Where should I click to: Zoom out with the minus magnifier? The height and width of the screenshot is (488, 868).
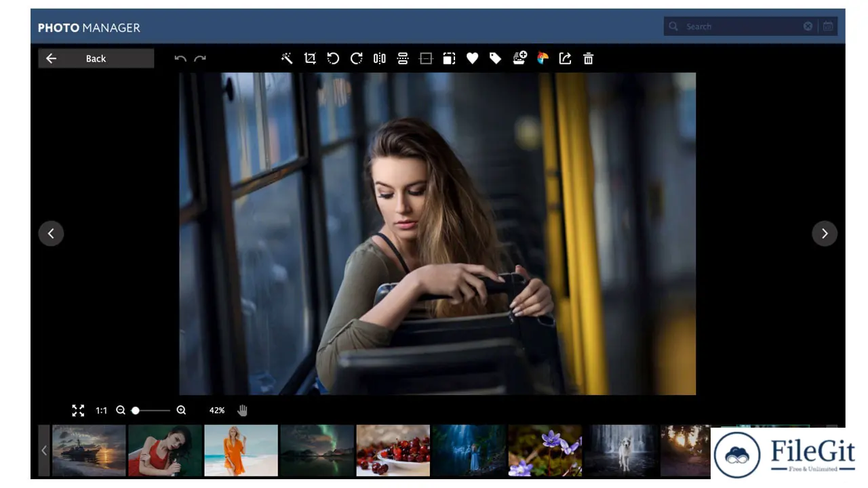click(121, 410)
